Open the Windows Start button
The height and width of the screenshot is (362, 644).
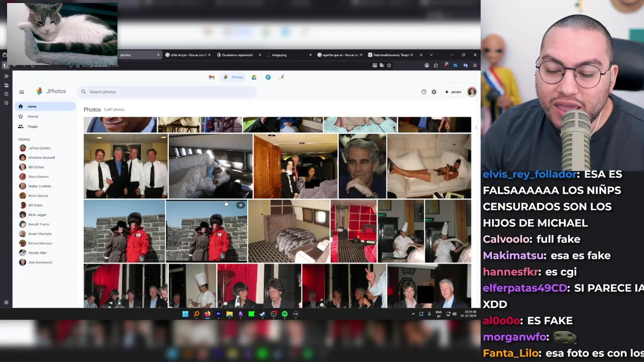(x=185, y=314)
